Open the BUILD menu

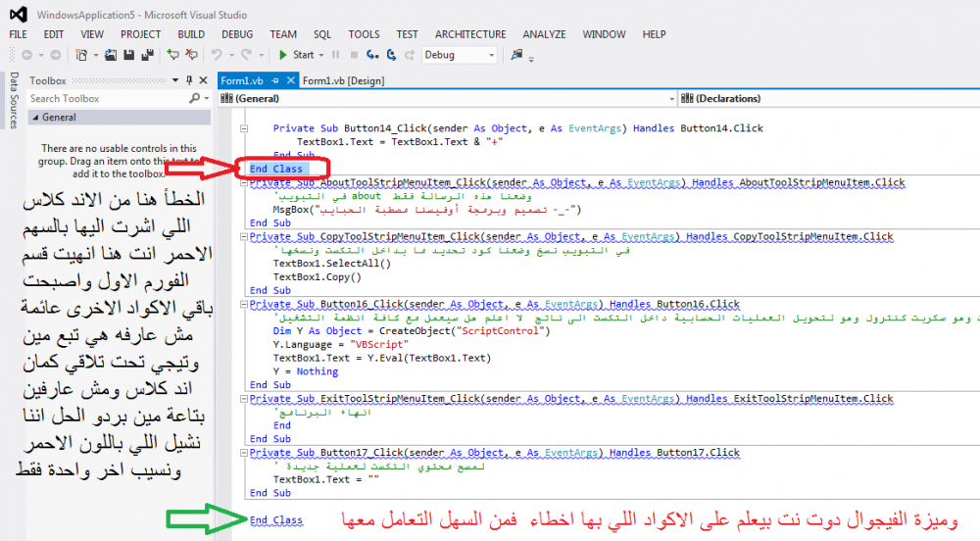click(x=191, y=34)
